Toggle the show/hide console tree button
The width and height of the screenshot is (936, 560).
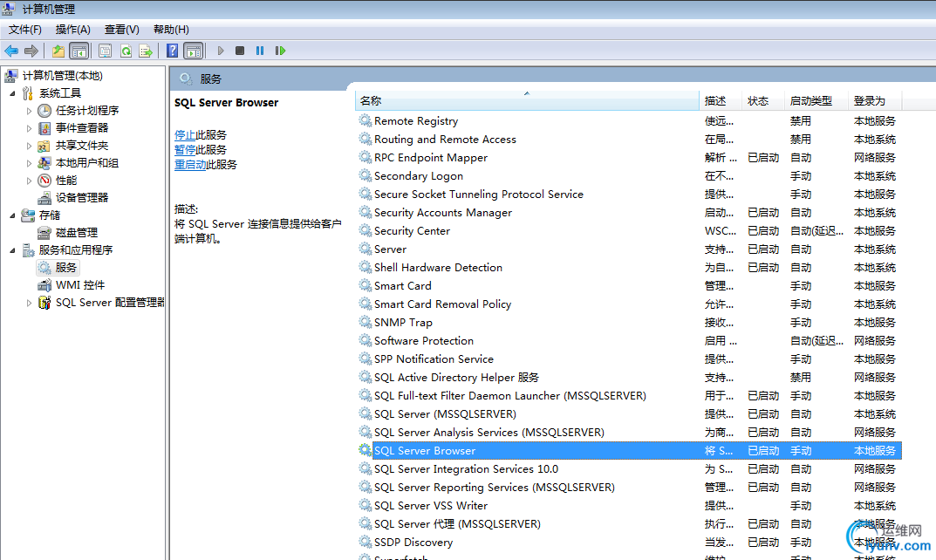point(79,51)
